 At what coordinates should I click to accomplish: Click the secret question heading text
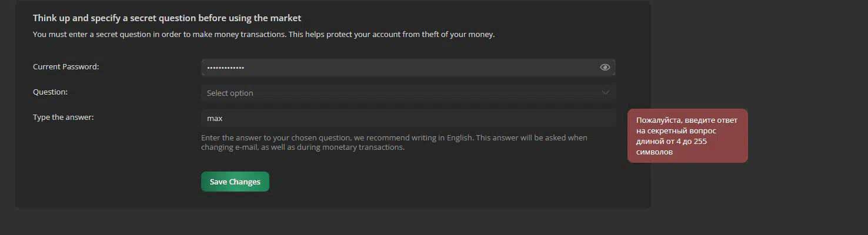(167, 18)
